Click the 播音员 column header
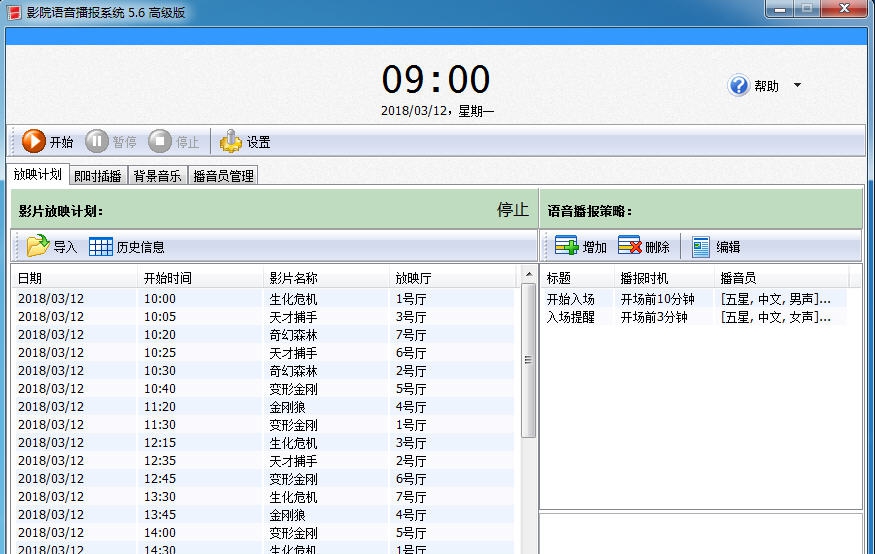875x554 pixels. pyautogui.click(x=781, y=278)
